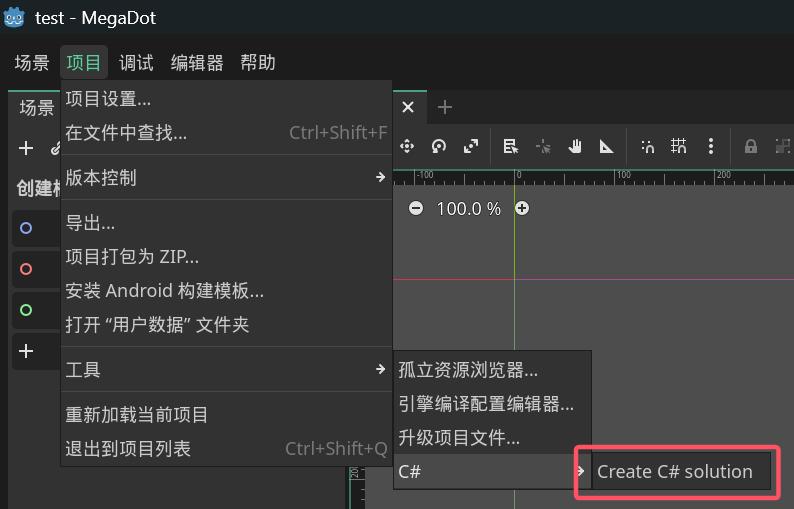794x509 pixels.
Task: Select the Ruler measurement tool
Action: pyautogui.click(x=607, y=146)
